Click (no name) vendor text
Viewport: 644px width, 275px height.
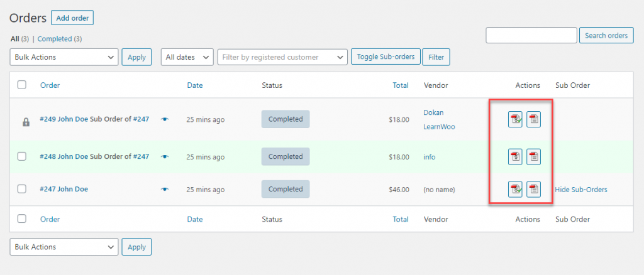(439, 190)
